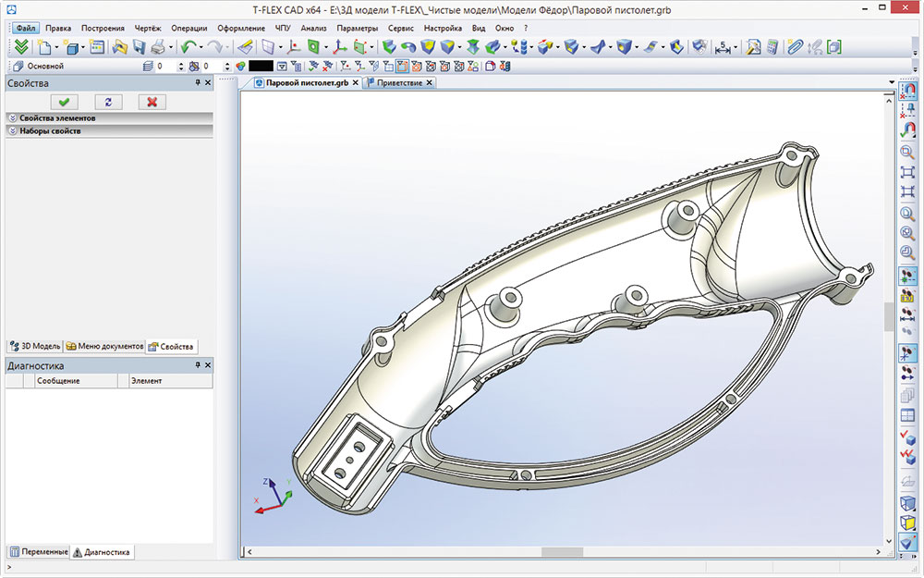The width and height of the screenshot is (924, 578).
Task: Click the dimension measurement icon
Action: [x=724, y=46]
